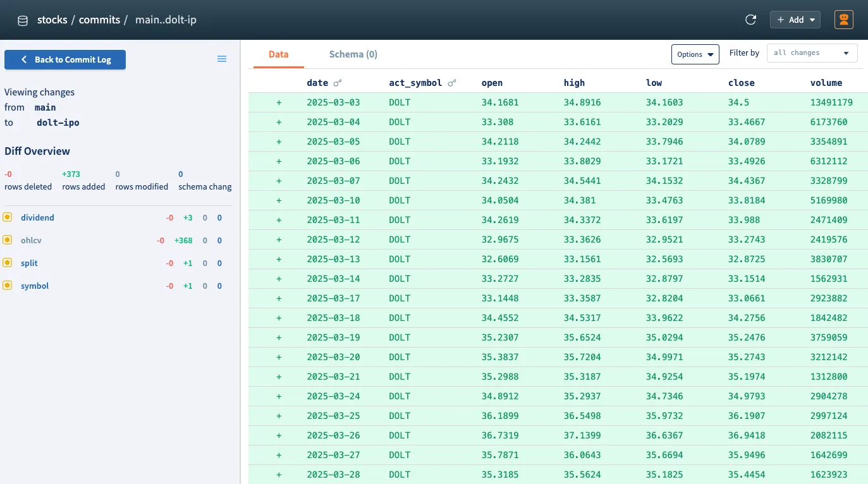Viewport: 868px width, 484px height.
Task: Select the symbol table diff
Action: pos(35,286)
